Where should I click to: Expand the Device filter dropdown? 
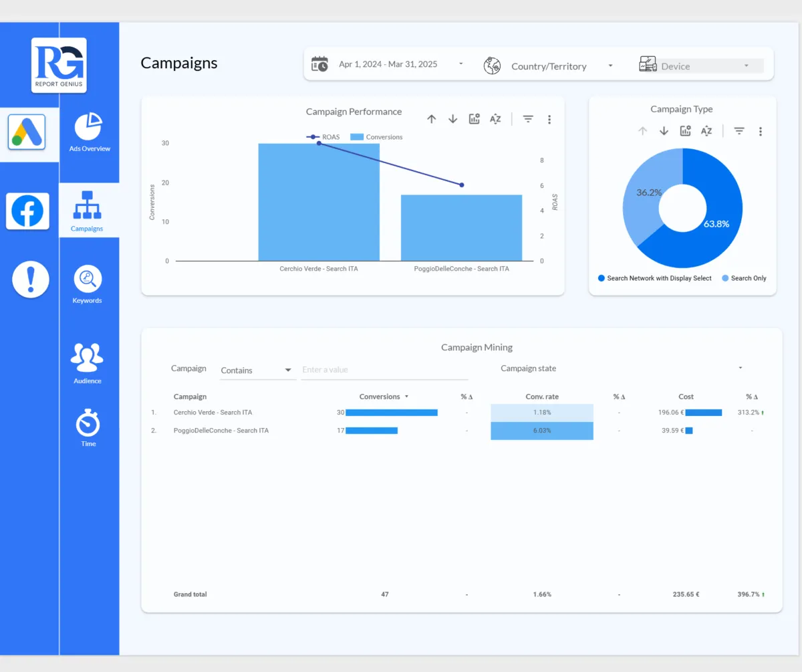pos(747,66)
